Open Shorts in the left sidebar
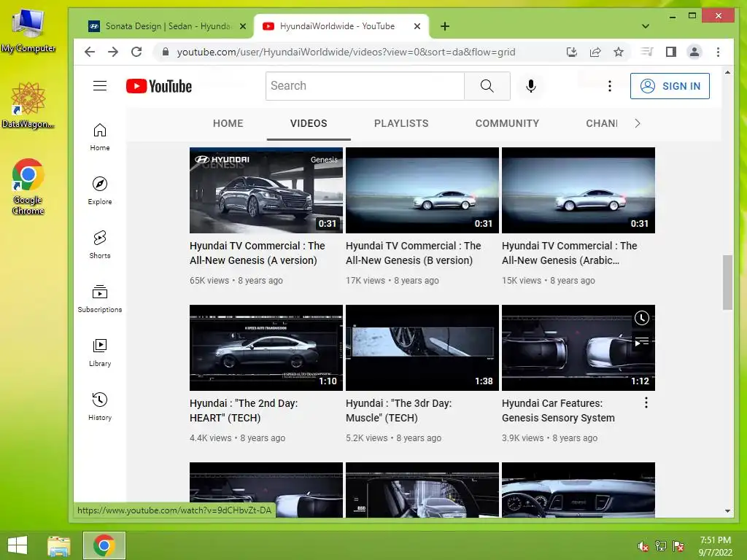 pos(99,245)
